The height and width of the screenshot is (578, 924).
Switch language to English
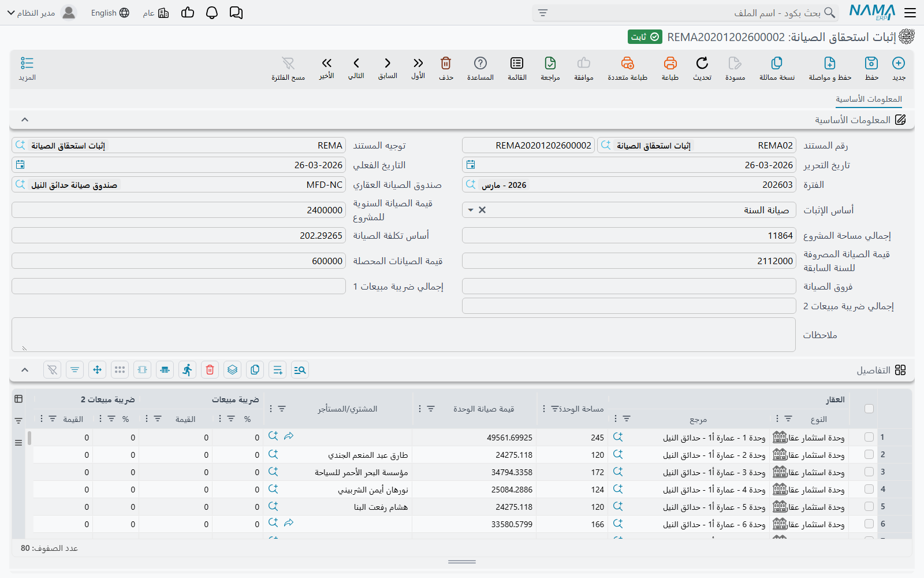point(110,13)
